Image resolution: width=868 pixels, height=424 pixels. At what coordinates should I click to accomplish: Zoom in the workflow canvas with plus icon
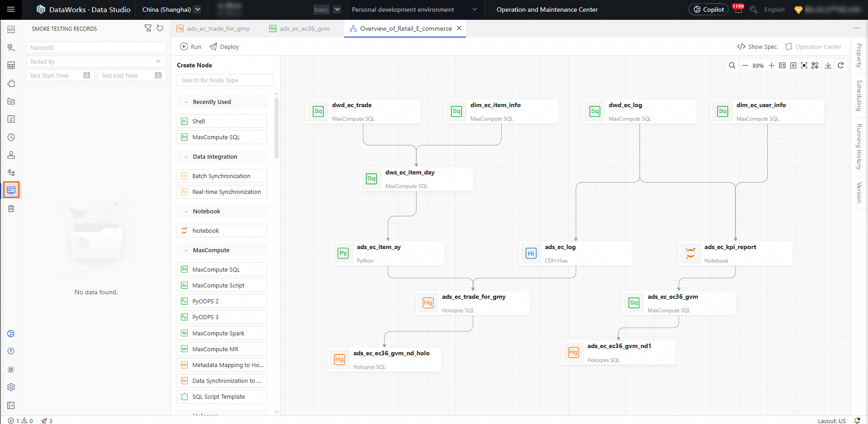click(772, 66)
